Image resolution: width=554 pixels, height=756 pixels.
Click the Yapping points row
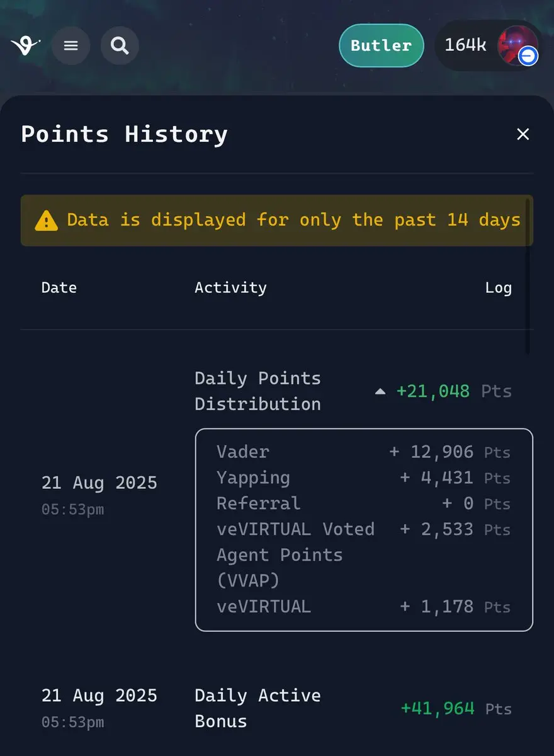[364, 478]
